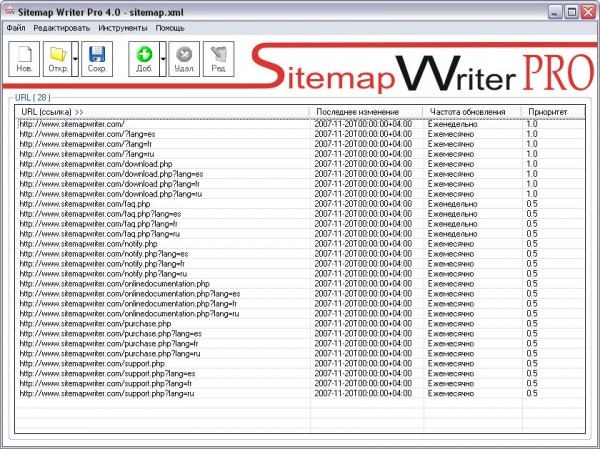Open the Помощь menu
The height and width of the screenshot is (449, 600).
170,28
